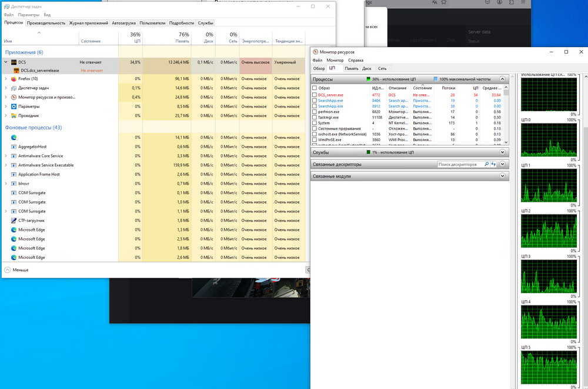Click the process list scroll-down arrow
This screenshot has width=588, height=389.
coord(506,142)
